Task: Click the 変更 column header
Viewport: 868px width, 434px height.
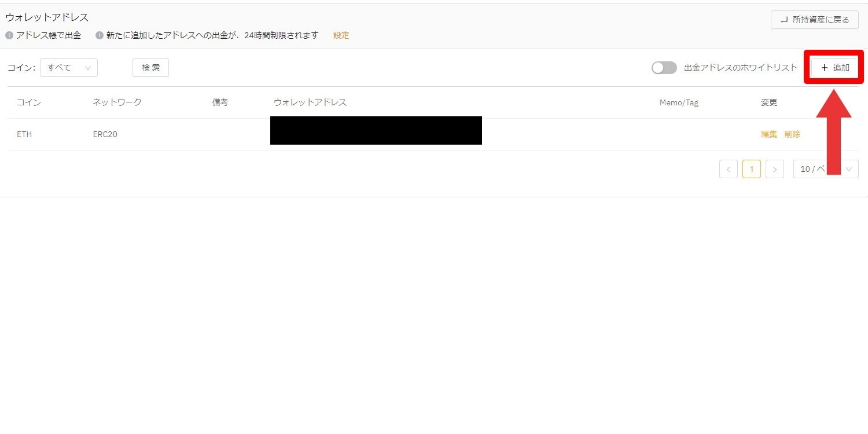Action: (x=769, y=102)
